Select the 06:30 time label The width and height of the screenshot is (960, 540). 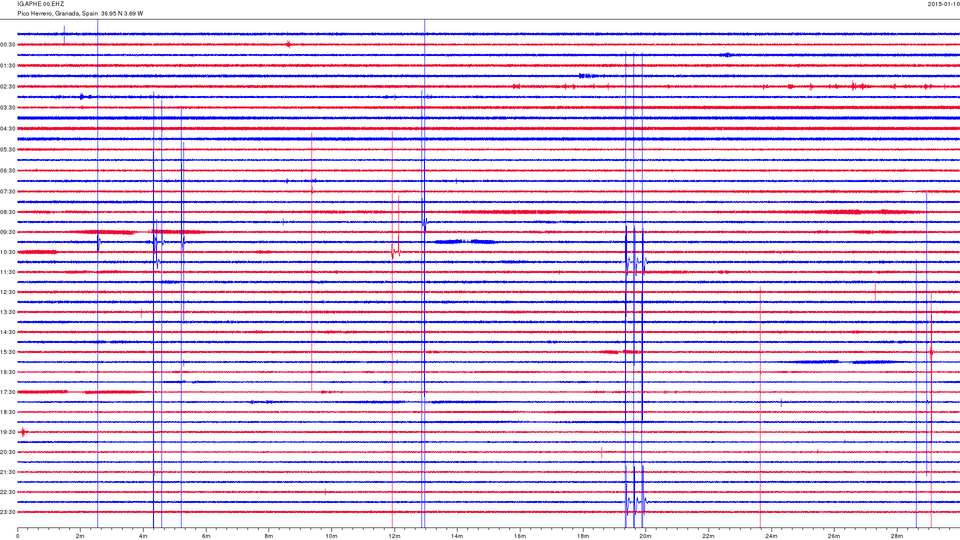[x=8, y=171]
